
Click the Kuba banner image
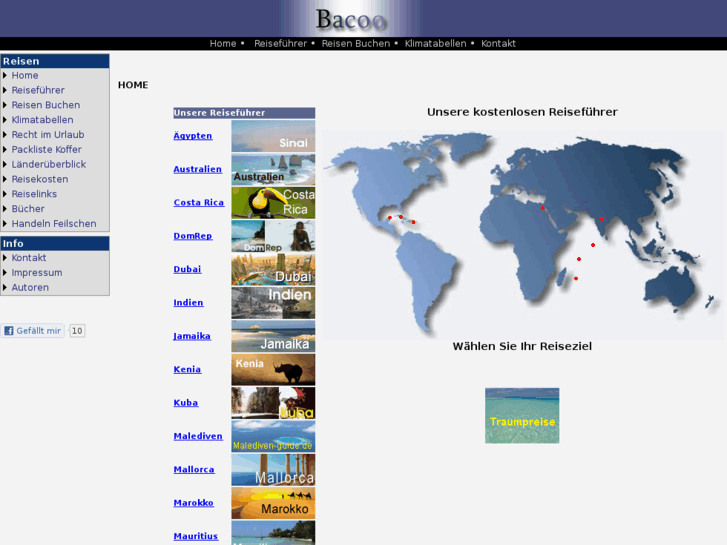coord(273,403)
